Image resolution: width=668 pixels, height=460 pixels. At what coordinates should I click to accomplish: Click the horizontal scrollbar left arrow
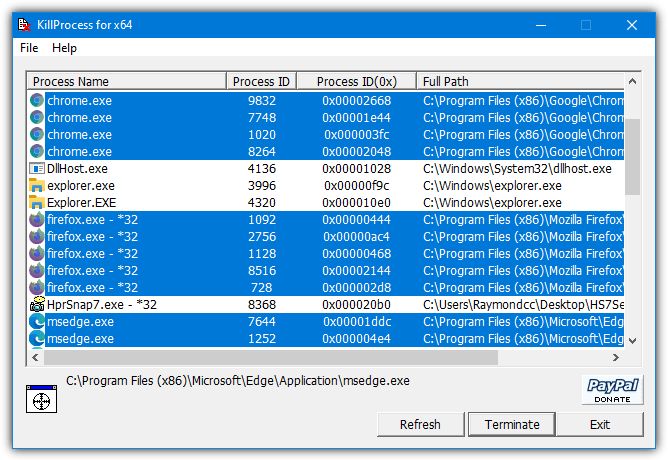coord(35,357)
